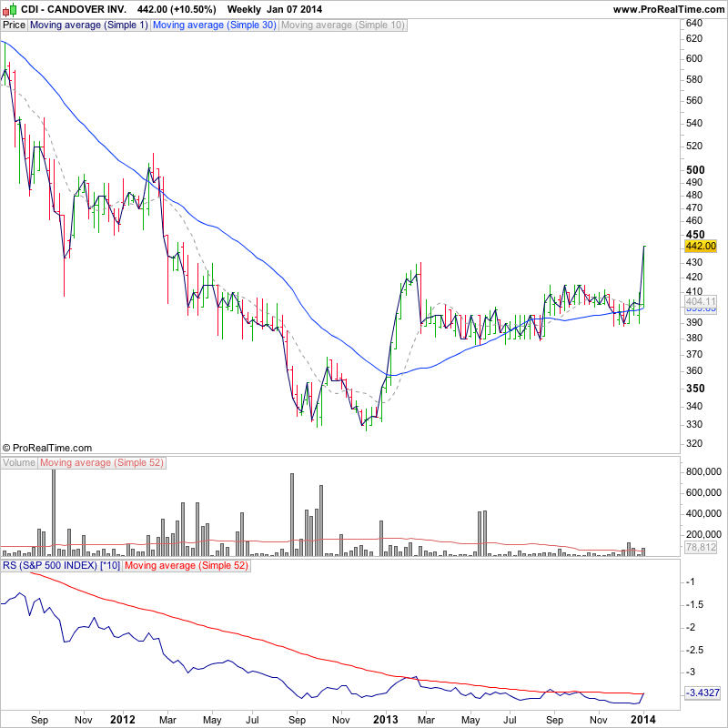Click the 442.00 (+10.50%) quote text
The width and height of the screenshot is (728, 728).
[x=177, y=9]
